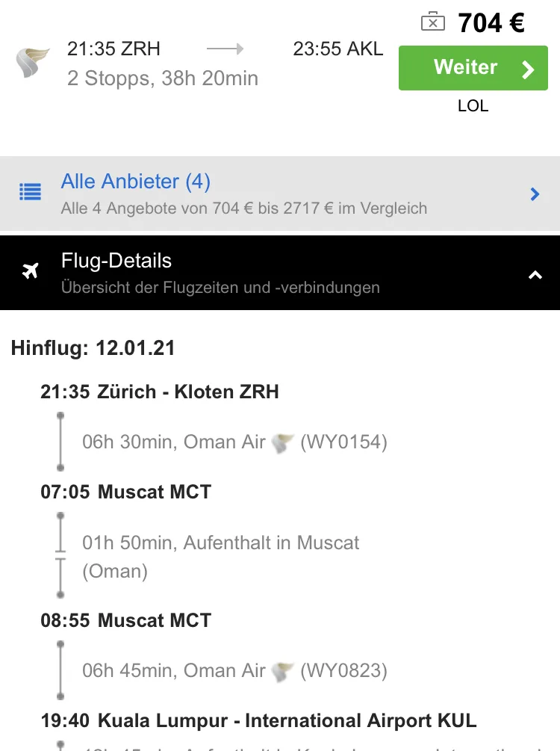Select the 08:55 Muscat MCT departure entry
This screenshot has width=560, height=751.
(126, 620)
